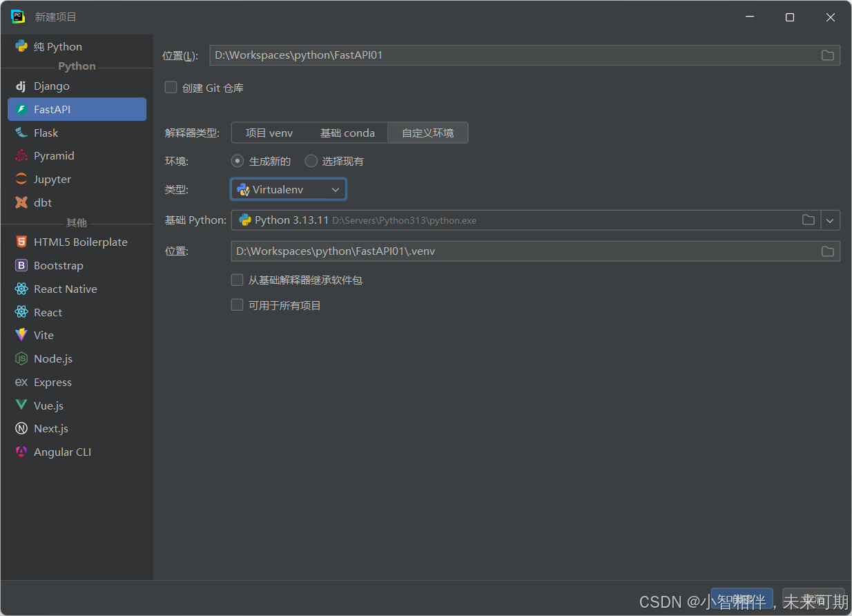Choose Jupyter project type label
852x616 pixels.
click(52, 180)
